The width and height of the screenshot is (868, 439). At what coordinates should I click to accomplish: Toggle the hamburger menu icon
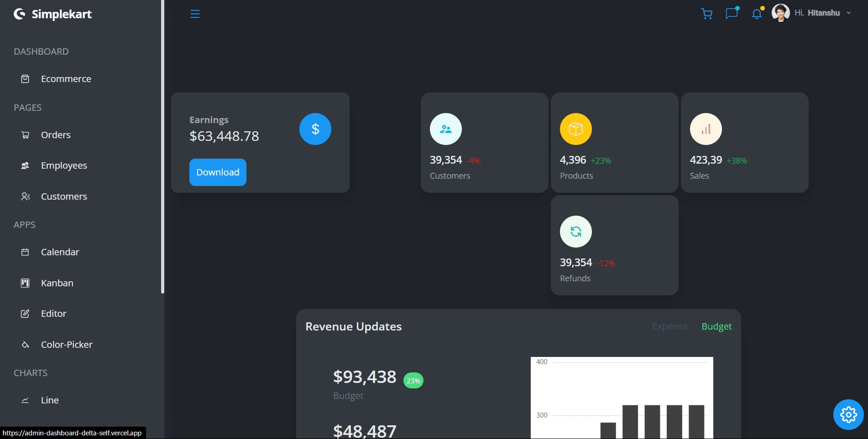coord(195,14)
